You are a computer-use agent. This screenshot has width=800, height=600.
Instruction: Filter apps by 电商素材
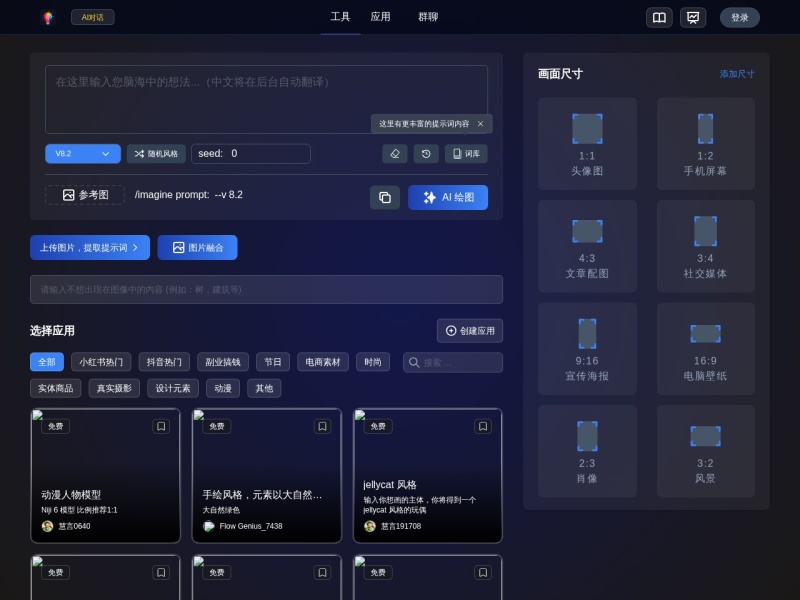pos(323,362)
